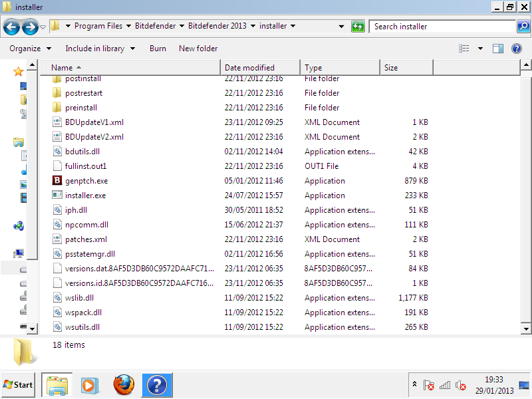The width and height of the screenshot is (532, 399).
Task: Select the versions.dat.8AF5D3DB60C9572DAAFC71... file
Action: pyautogui.click(x=140, y=269)
